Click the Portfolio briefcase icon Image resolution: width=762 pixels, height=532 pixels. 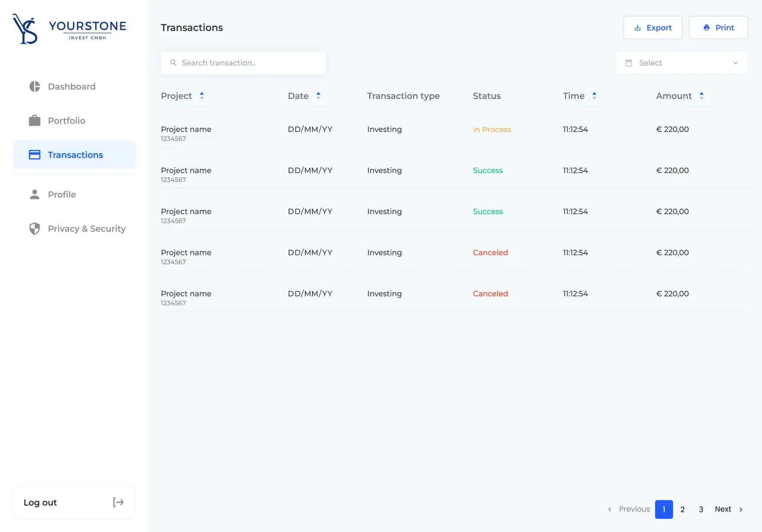[34, 120]
